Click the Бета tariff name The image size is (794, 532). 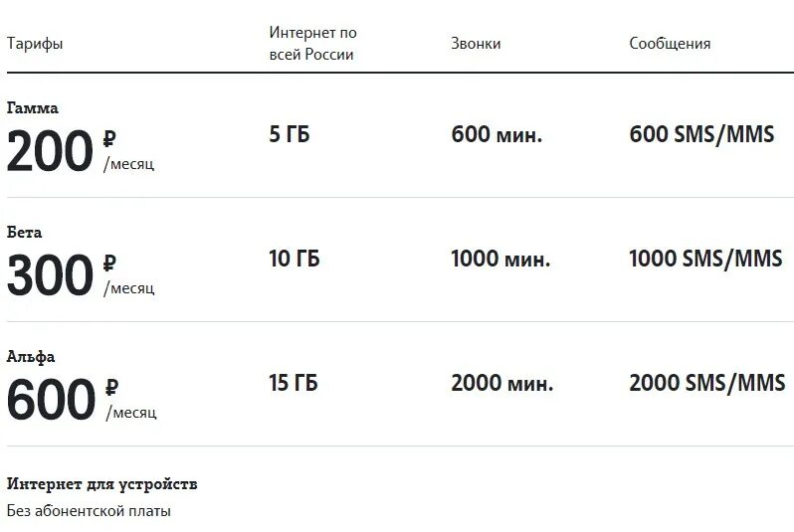(24, 232)
